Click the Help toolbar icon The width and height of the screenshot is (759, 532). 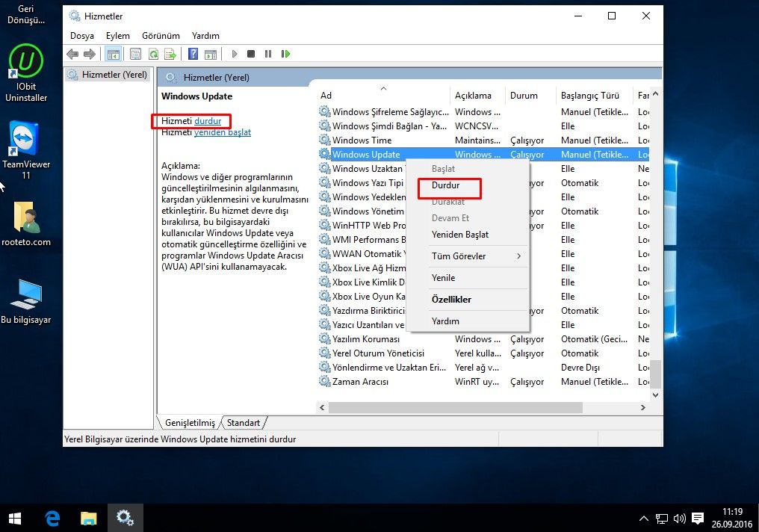pos(193,54)
